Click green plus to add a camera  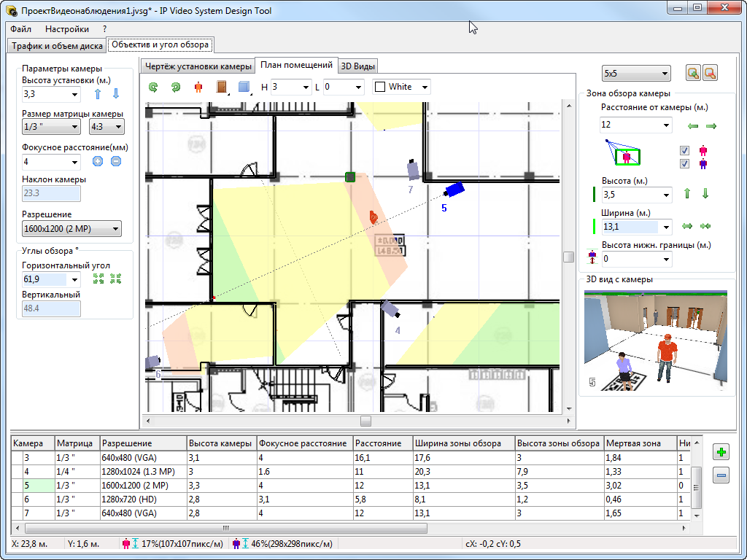pos(721,452)
